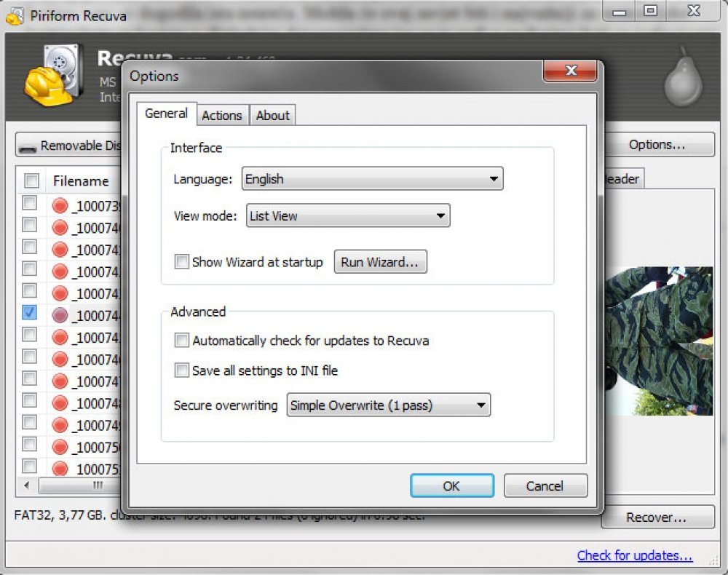Click the Recover... button

[x=657, y=517]
